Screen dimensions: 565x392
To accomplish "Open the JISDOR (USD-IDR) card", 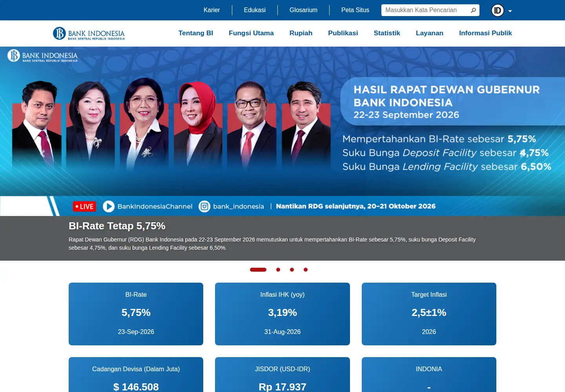I will (282, 375).
